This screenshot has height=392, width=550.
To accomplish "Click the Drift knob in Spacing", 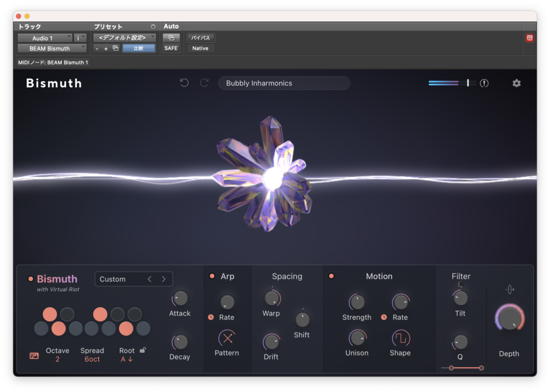I will (271, 342).
